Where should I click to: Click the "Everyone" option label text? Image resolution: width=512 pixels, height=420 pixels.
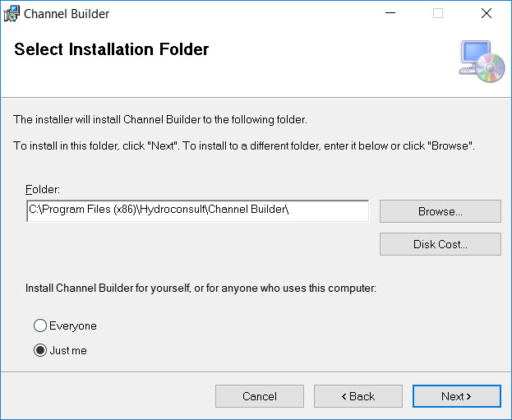click(73, 326)
